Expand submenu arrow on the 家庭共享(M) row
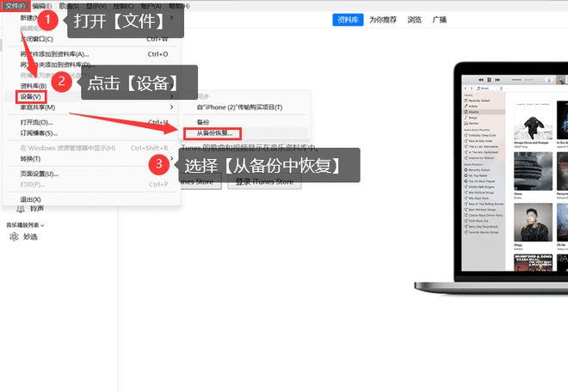Viewport: 568px width, 392px height. coord(172,107)
